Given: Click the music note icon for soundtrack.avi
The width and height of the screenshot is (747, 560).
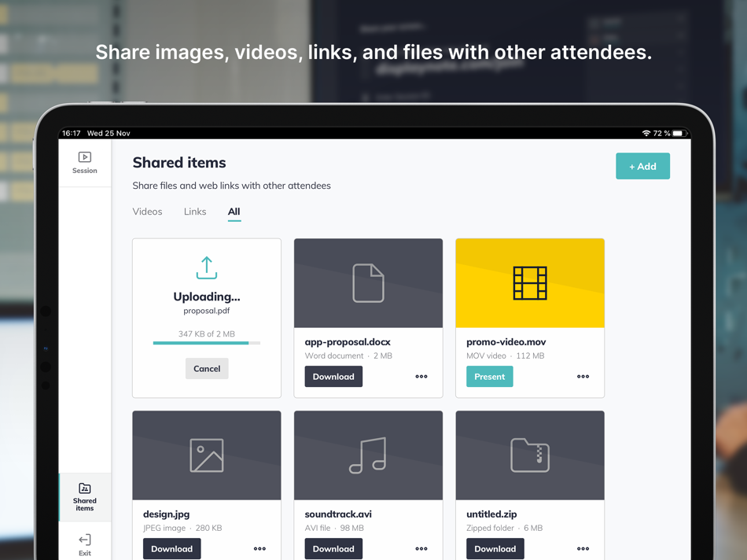Looking at the screenshot, I should [x=368, y=455].
